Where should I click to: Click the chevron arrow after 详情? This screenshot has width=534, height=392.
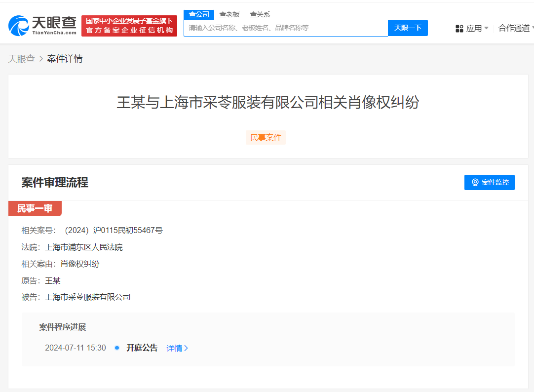(x=186, y=348)
